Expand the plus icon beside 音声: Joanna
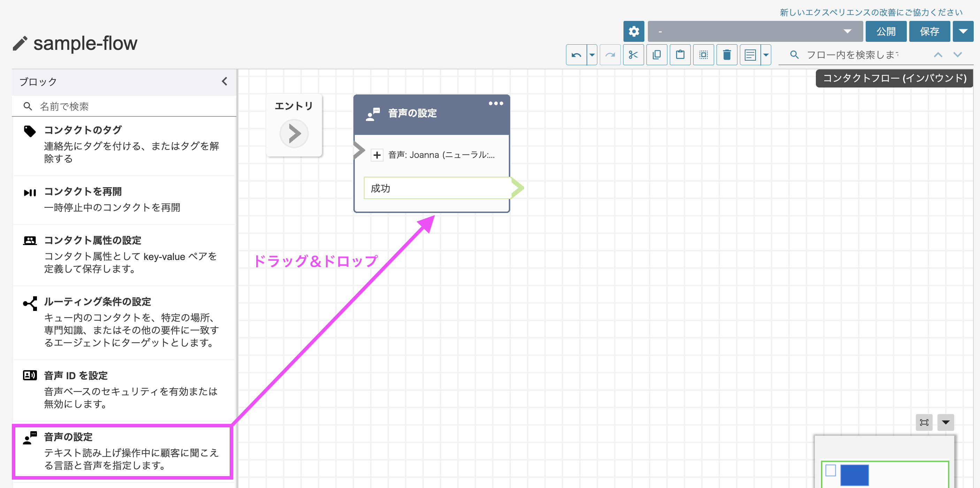 (x=377, y=155)
